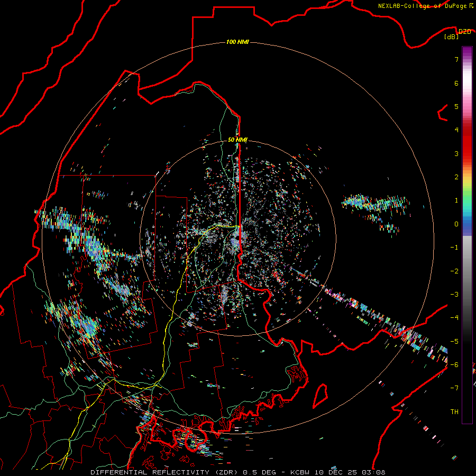Image resolution: width=476 pixels, height=476 pixels.
Task: Click the DZD legend title
Action: (x=464, y=32)
